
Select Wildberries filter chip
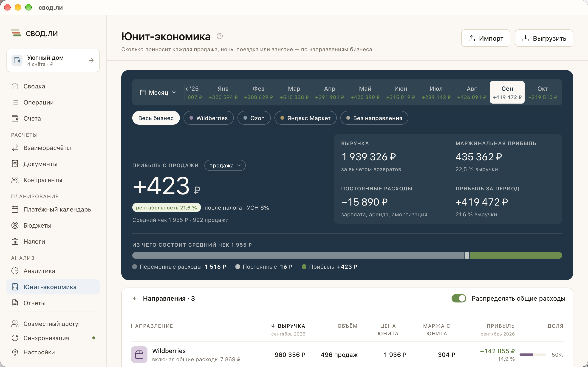209,118
